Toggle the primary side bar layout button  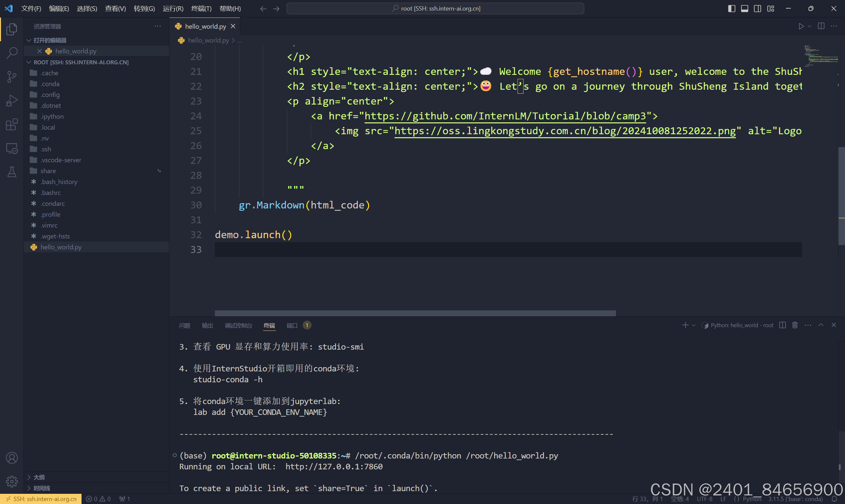tap(731, 9)
